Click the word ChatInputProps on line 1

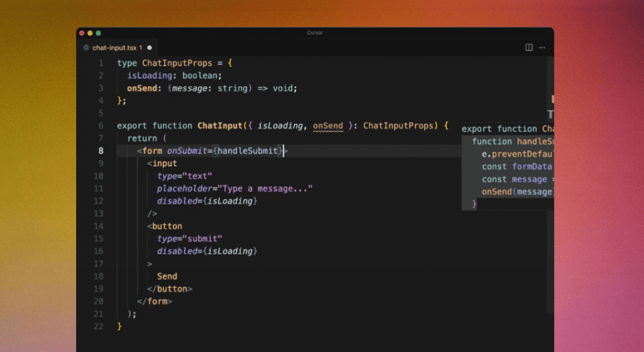pos(177,63)
